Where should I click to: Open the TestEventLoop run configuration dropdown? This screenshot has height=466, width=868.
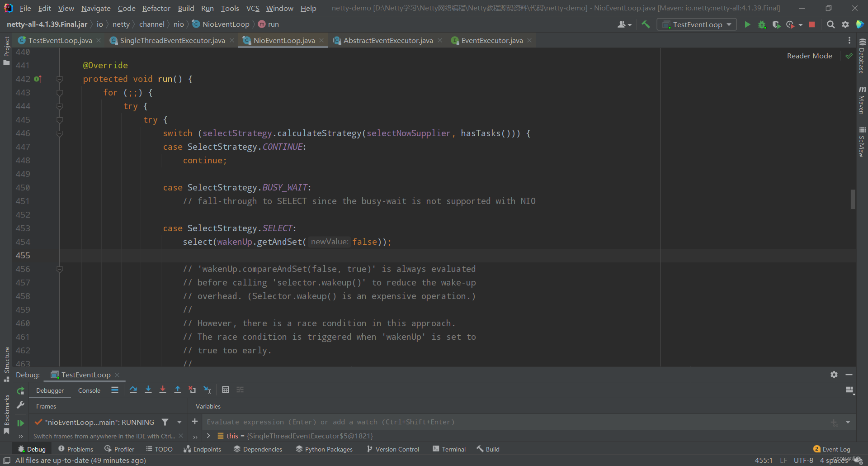pos(697,24)
